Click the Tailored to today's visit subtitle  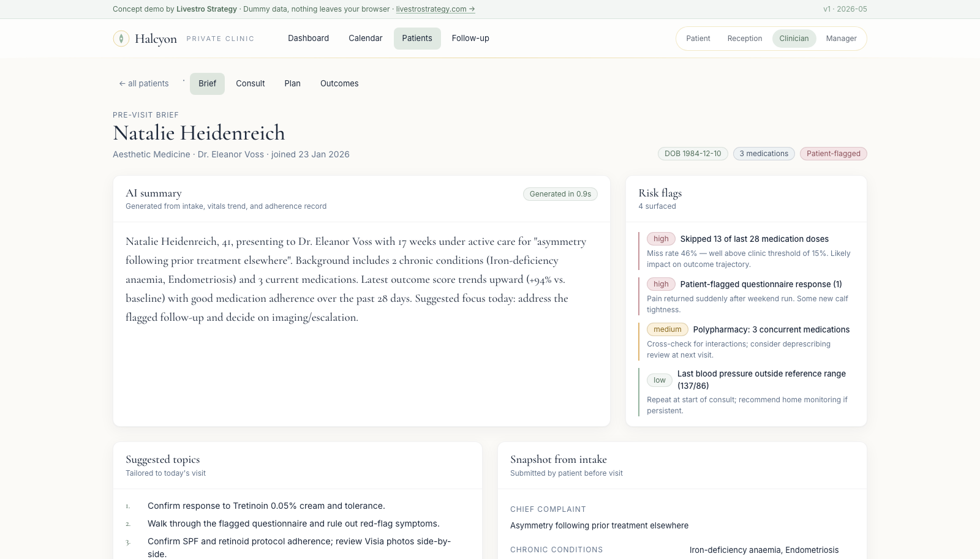tap(165, 473)
